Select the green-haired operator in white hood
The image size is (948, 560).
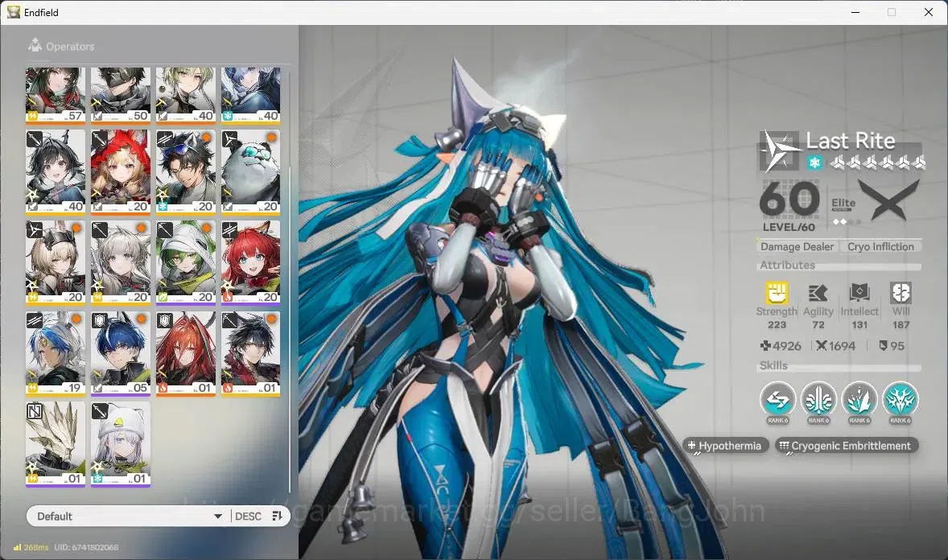(185, 262)
